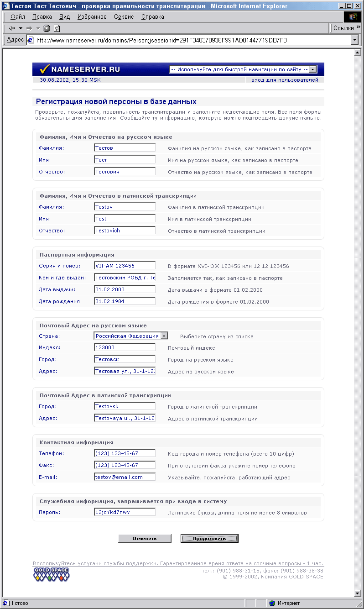Click the GOLD SPACE logo
This screenshot has height=609, width=364.
(x=52, y=574)
